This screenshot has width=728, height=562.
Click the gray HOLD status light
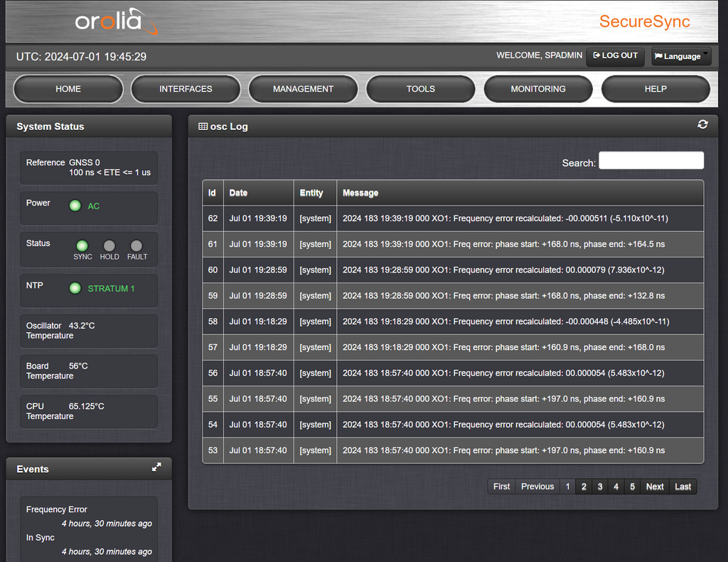(109, 246)
